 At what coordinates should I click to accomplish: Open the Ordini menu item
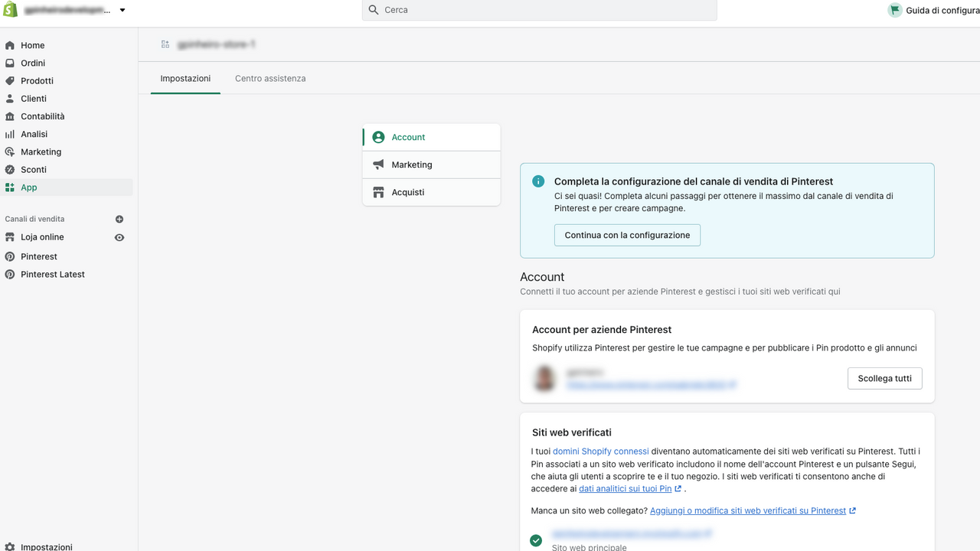tap(33, 63)
